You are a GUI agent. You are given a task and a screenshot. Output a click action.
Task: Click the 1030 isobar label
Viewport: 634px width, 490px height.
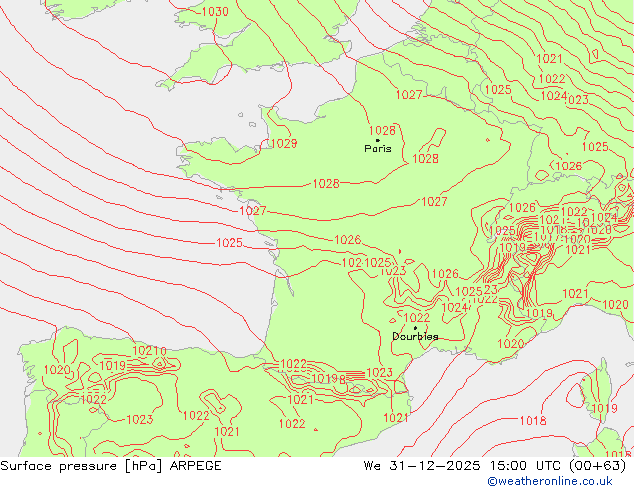click(x=215, y=12)
